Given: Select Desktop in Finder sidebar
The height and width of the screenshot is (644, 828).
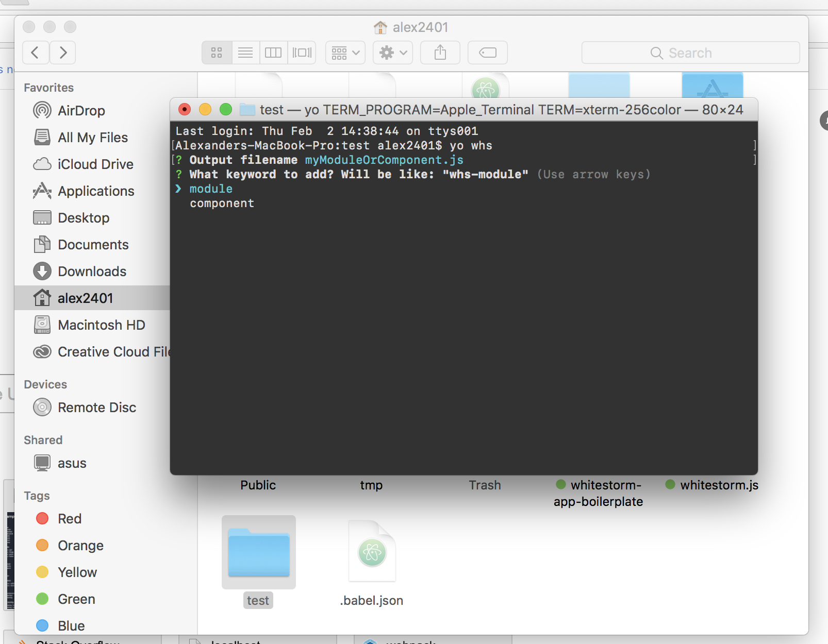Looking at the screenshot, I should point(93,218).
